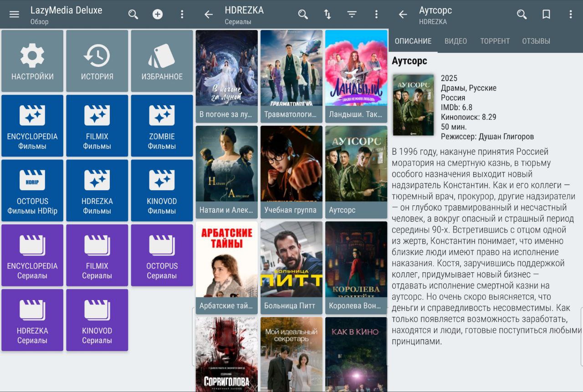
Task: Open ZOMBIE Фильмы tile
Action: [162, 126]
